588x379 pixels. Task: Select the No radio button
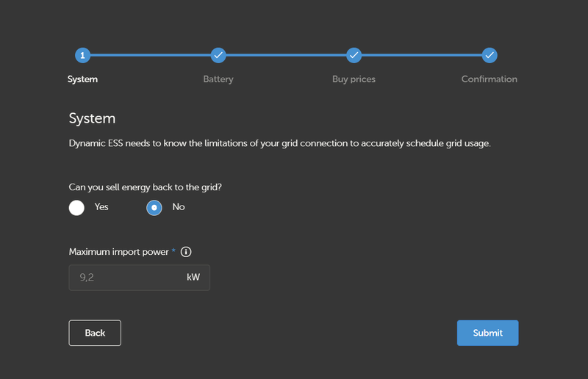pos(154,208)
